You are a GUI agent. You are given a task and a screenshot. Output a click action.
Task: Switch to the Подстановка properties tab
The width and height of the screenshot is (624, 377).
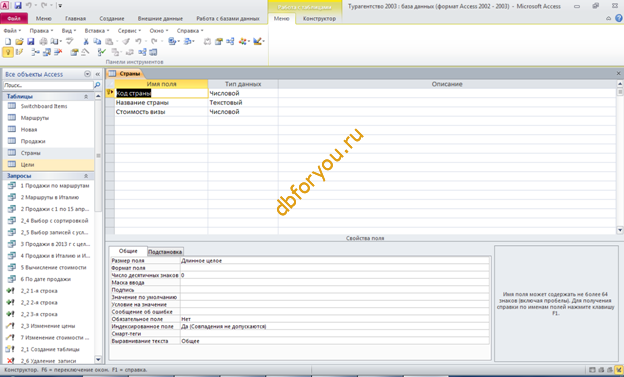point(165,252)
